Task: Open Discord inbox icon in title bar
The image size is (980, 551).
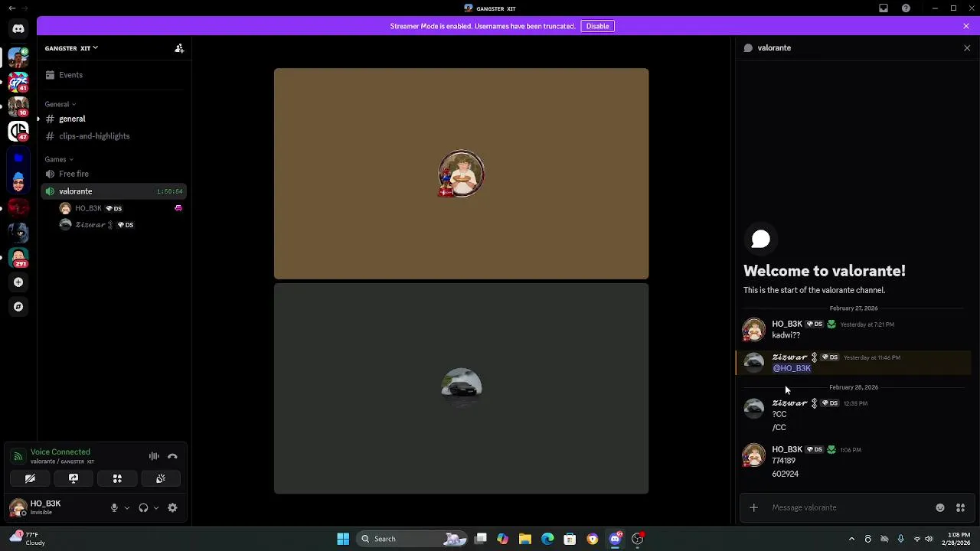Action: [x=884, y=8]
